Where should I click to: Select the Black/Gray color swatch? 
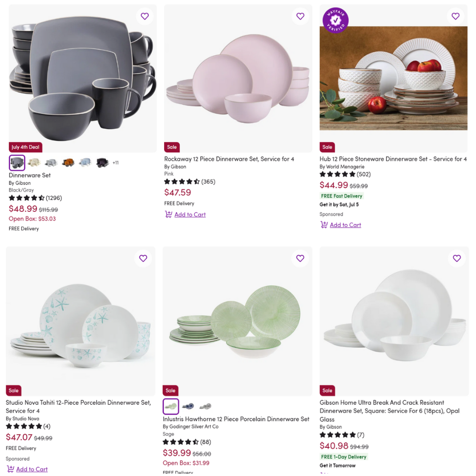(17, 163)
